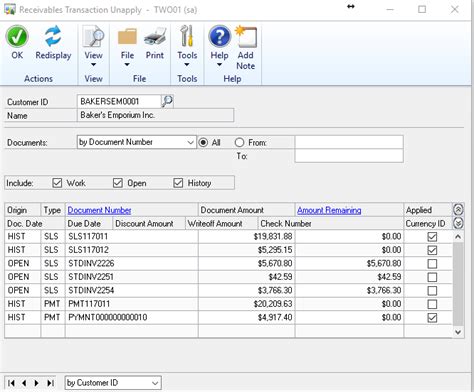Open the Tools wrench icon

[187, 36]
